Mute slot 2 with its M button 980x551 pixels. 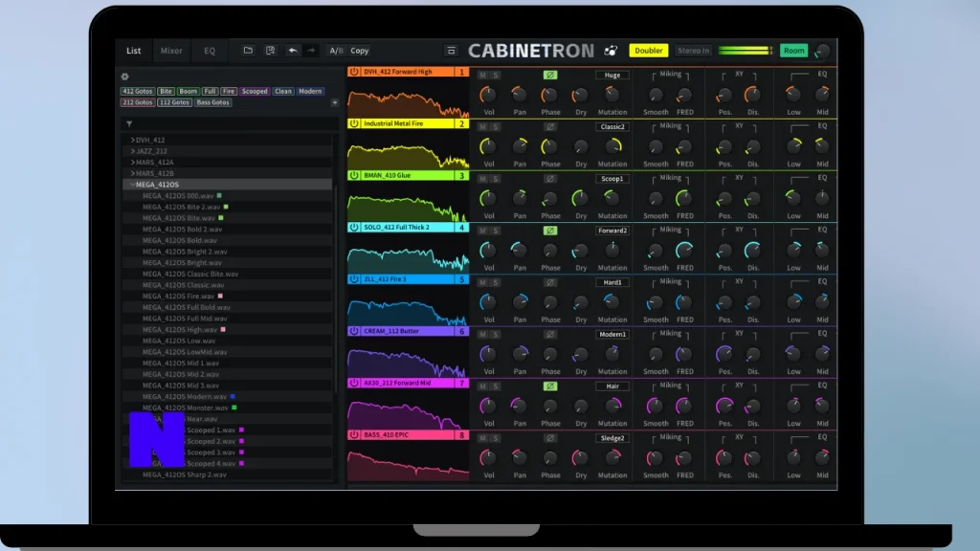(x=482, y=127)
